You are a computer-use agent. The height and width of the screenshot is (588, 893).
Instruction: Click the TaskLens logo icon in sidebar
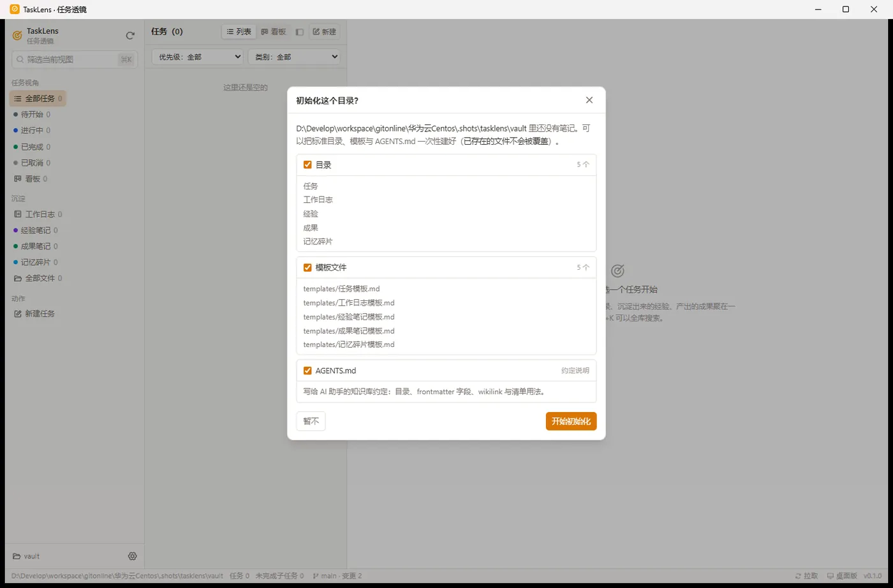click(x=17, y=36)
